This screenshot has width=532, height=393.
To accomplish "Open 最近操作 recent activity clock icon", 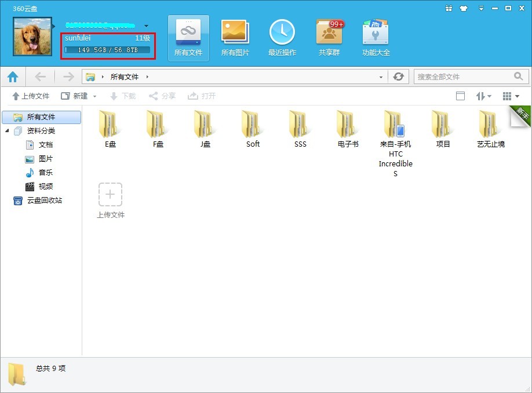I will click(x=282, y=38).
